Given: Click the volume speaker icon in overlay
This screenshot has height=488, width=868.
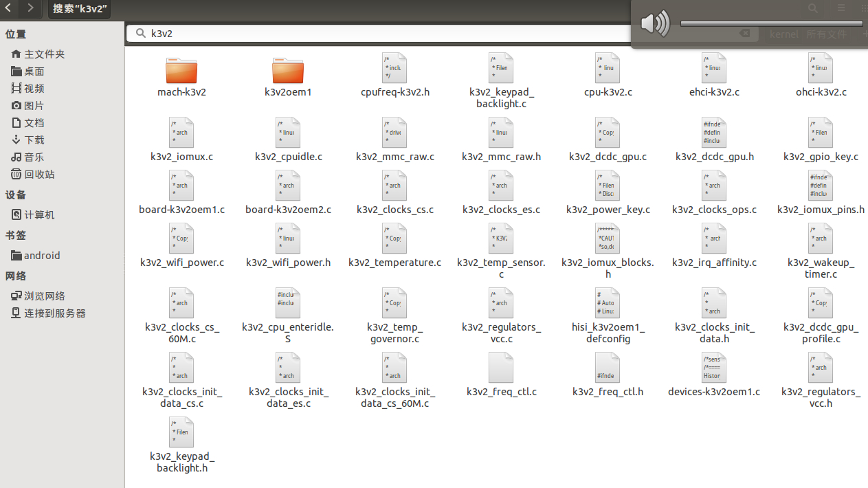Looking at the screenshot, I should tap(654, 24).
